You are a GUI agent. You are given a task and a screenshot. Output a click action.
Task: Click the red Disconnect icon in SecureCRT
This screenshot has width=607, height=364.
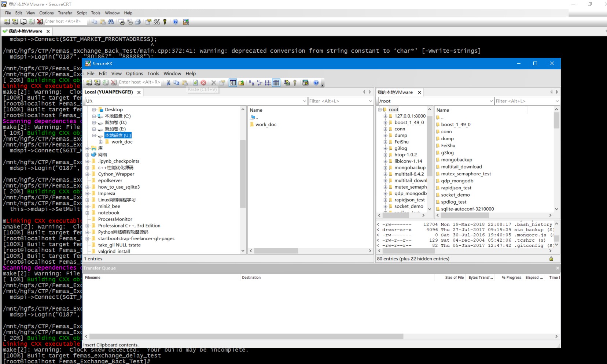pos(40,22)
